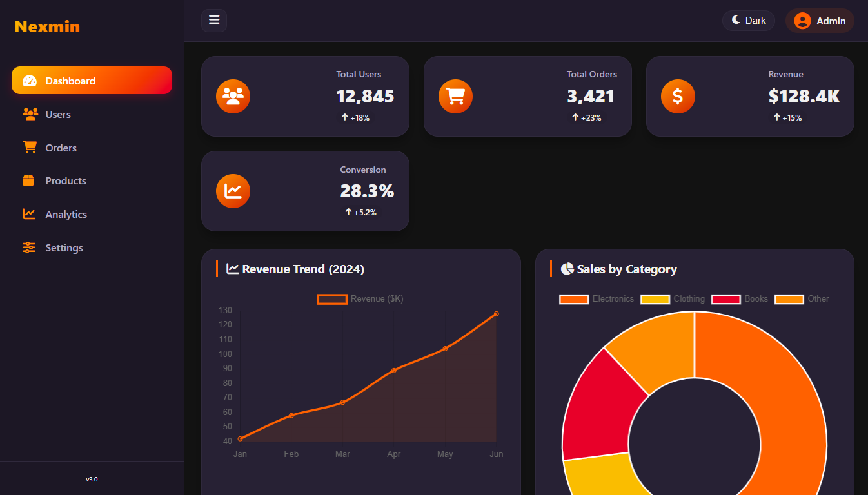Click the Revenue Trend (2024) heading
This screenshot has width=868, height=495.
pyautogui.click(x=303, y=269)
